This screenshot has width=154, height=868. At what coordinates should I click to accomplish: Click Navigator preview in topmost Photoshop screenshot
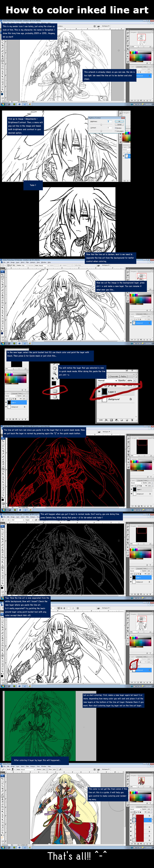pyautogui.click(x=142, y=39)
